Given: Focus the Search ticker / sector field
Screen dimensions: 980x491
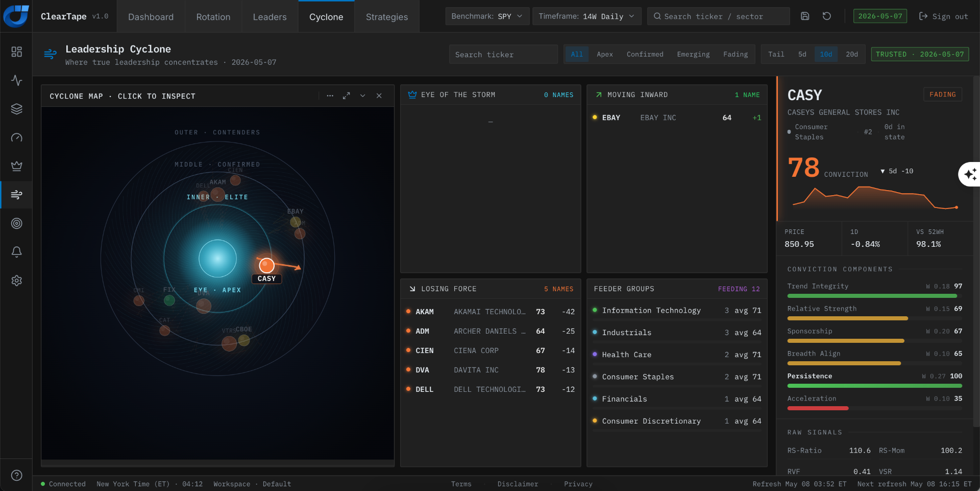Looking at the screenshot, I should (x=718, y=16).
